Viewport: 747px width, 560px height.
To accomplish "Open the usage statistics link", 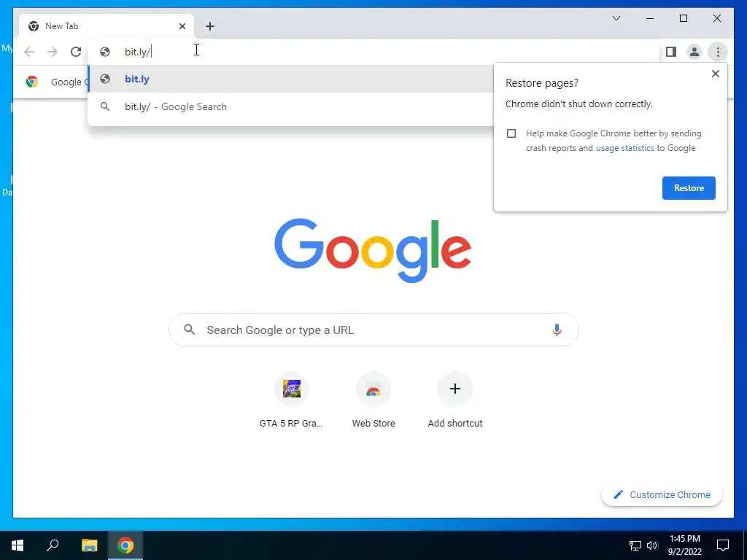I will click(624, 148).
